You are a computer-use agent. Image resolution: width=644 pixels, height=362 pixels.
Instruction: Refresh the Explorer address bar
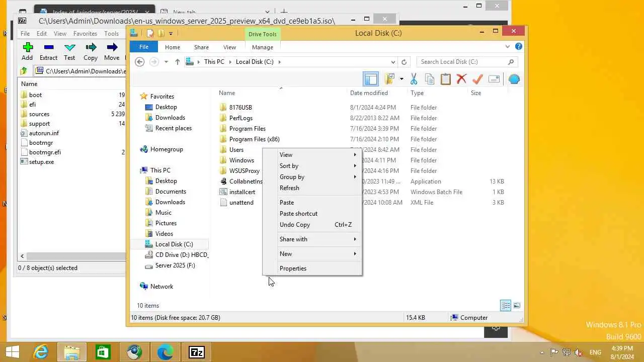[x=404, y=62]
